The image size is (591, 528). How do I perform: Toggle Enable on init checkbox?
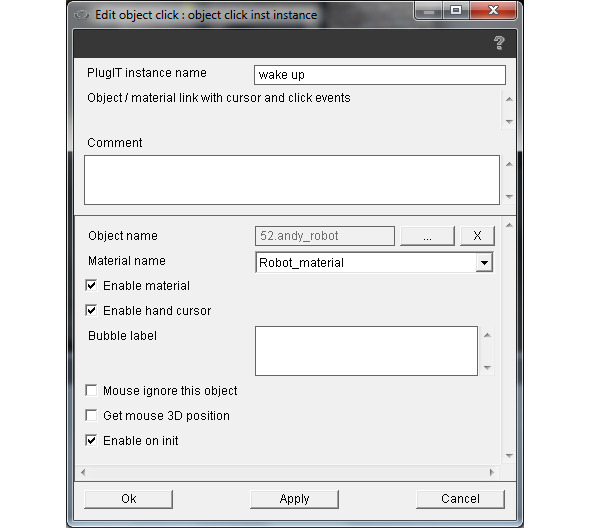(x=91, y=440)
